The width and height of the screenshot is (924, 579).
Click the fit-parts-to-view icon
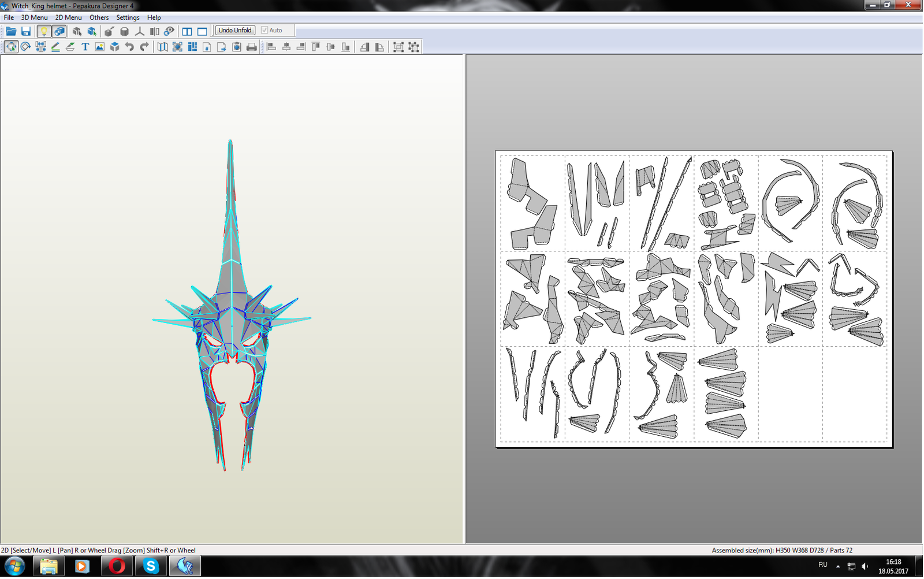click(177, 47)
